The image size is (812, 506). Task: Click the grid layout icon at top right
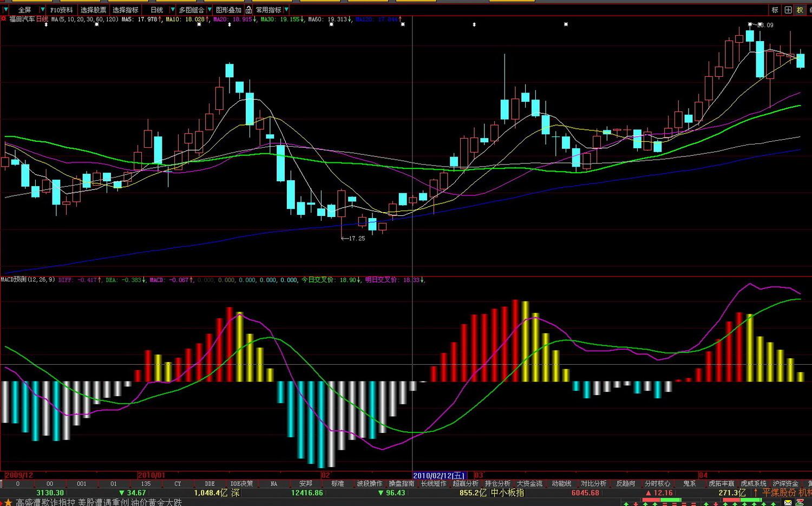click(x=788, y=10)
